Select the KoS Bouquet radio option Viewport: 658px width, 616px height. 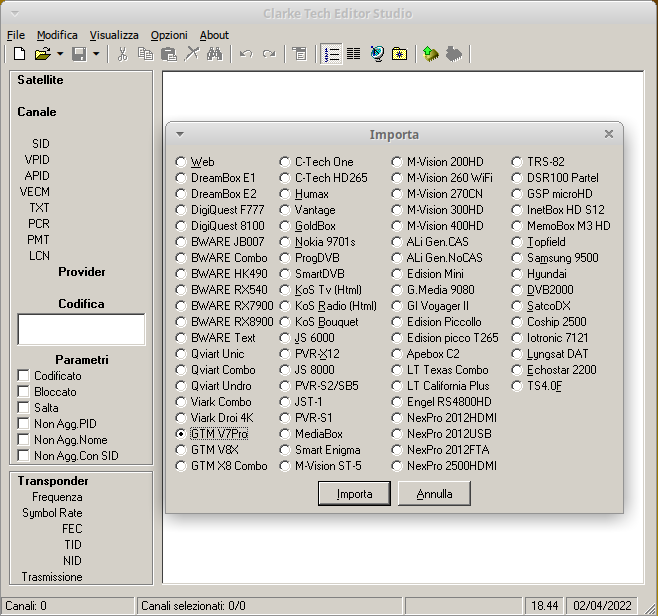click(x=285, y=322)
